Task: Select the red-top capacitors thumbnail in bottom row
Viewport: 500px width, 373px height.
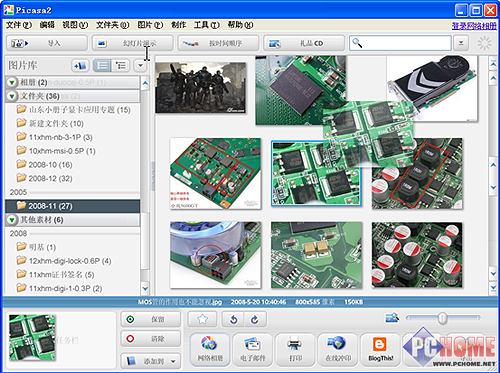Action: tap(417, 255)
